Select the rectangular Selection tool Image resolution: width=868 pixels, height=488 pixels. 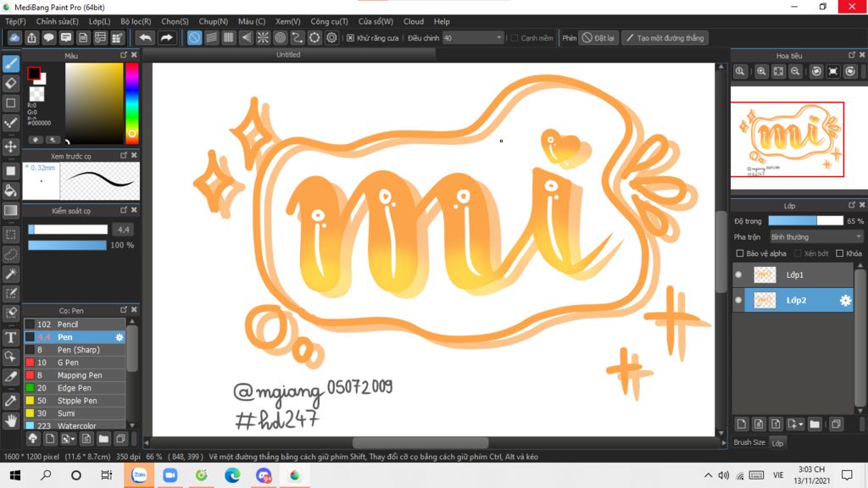tap(10, 235)
